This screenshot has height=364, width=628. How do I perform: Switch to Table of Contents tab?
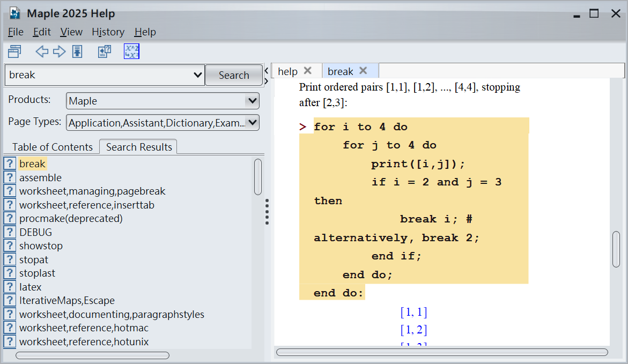(x=52, y=147)
